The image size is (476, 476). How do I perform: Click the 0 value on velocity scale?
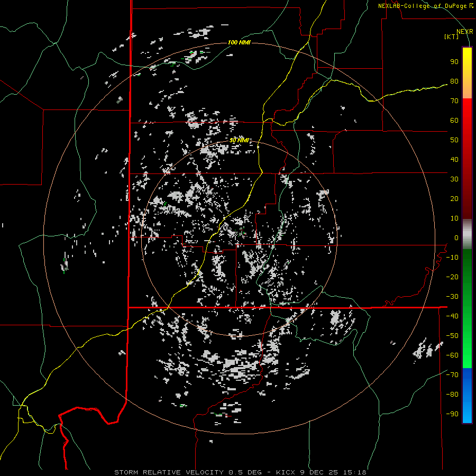point(456,238)
